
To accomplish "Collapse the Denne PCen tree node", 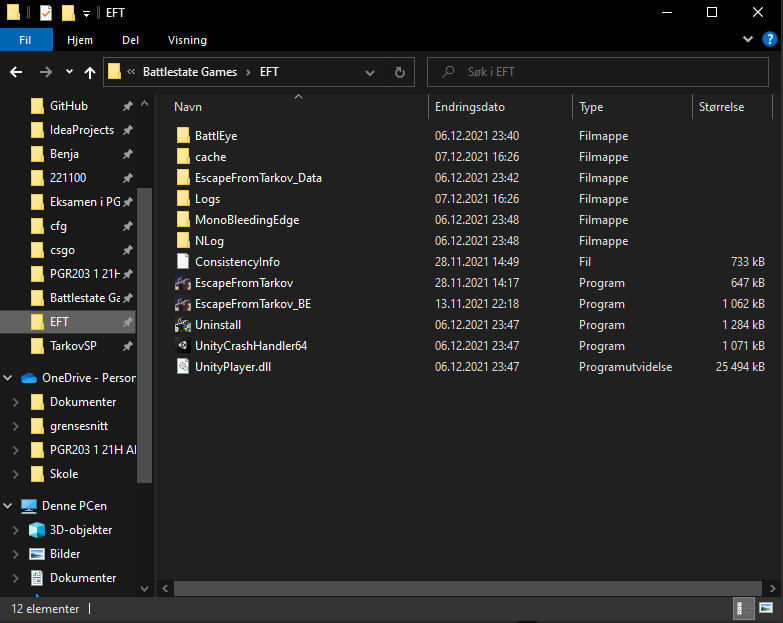I will [8, 506].
